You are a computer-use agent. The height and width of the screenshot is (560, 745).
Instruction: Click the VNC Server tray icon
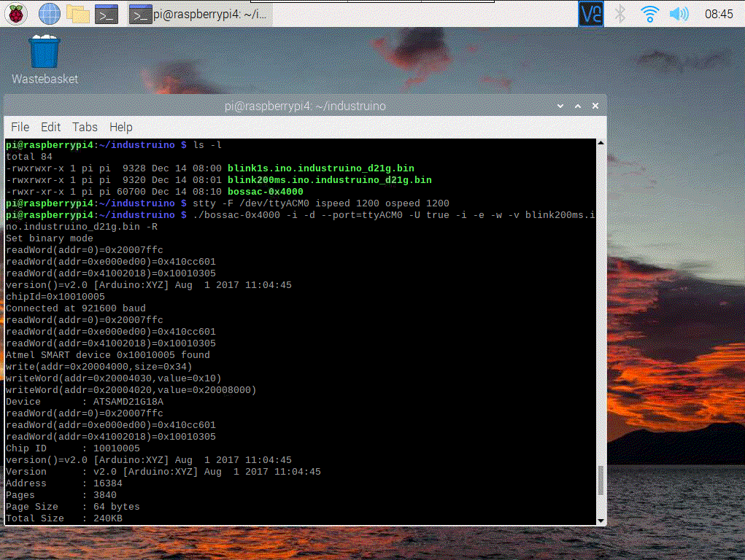coord(590,13)
